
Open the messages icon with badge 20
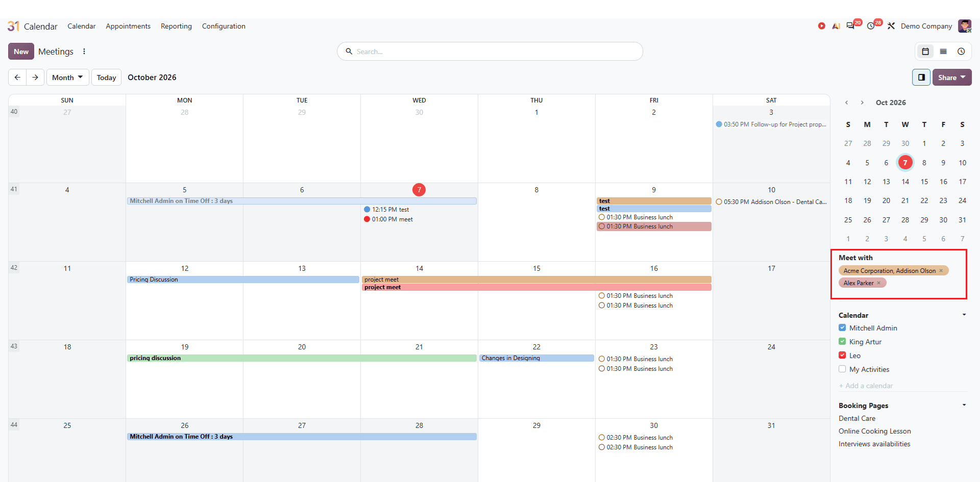tap(850, 26)
